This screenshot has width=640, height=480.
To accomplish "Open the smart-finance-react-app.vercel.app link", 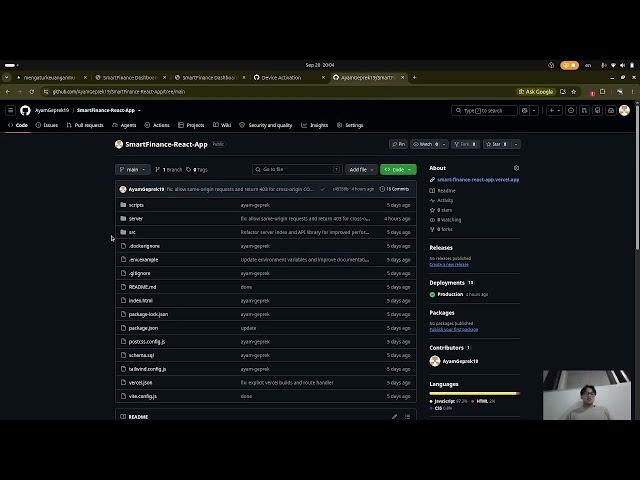I will point(478,180).
